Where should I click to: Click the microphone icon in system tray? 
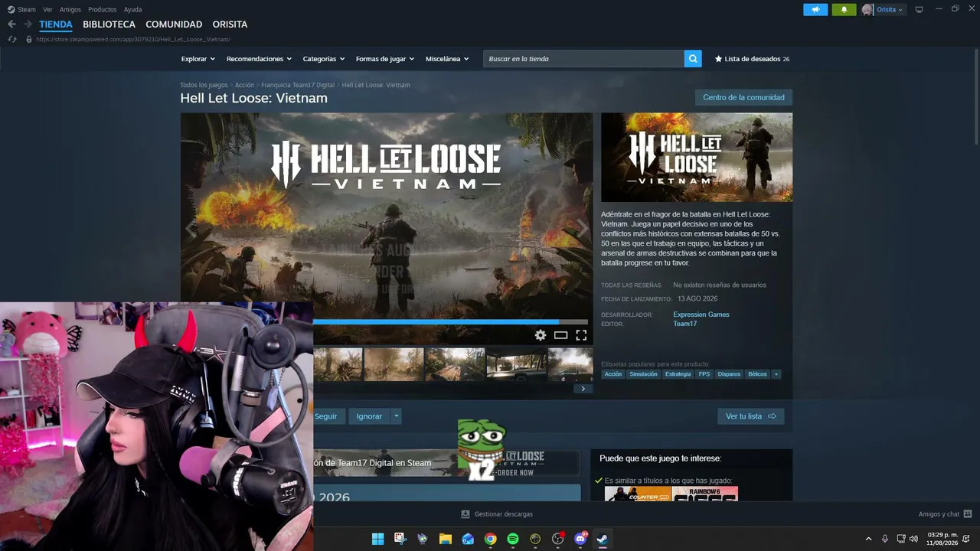tap(885, 539)
